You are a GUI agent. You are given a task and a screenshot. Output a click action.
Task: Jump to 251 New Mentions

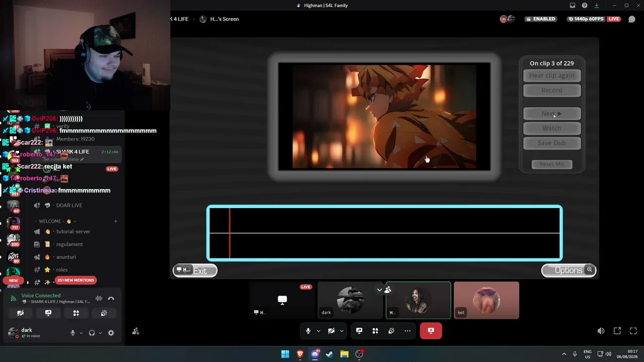[75, 280]
